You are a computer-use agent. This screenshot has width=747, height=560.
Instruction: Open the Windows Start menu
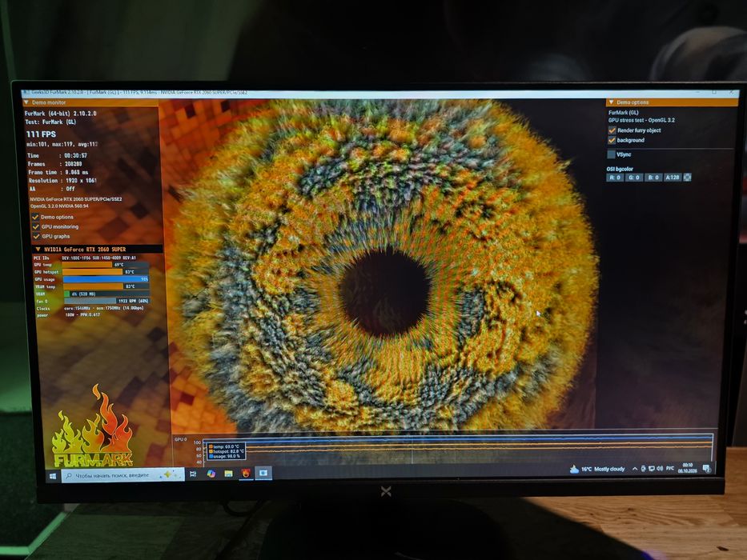[x=52, y=476]
